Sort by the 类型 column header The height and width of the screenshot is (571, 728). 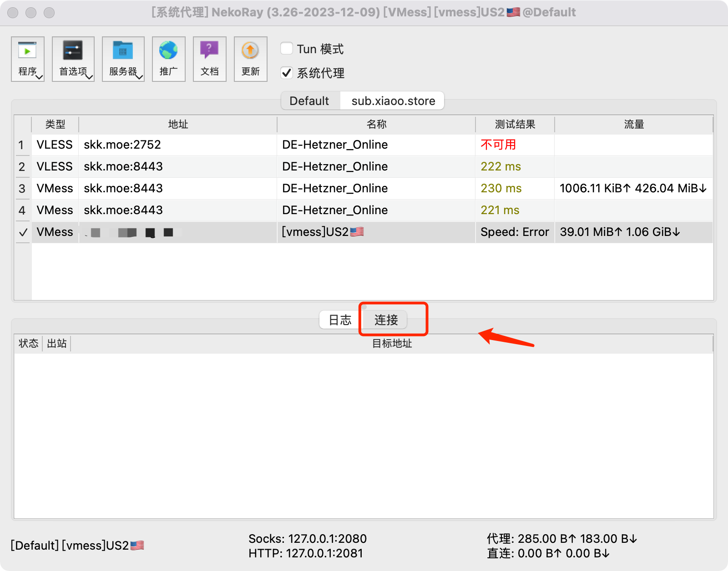tap(55, 125)
